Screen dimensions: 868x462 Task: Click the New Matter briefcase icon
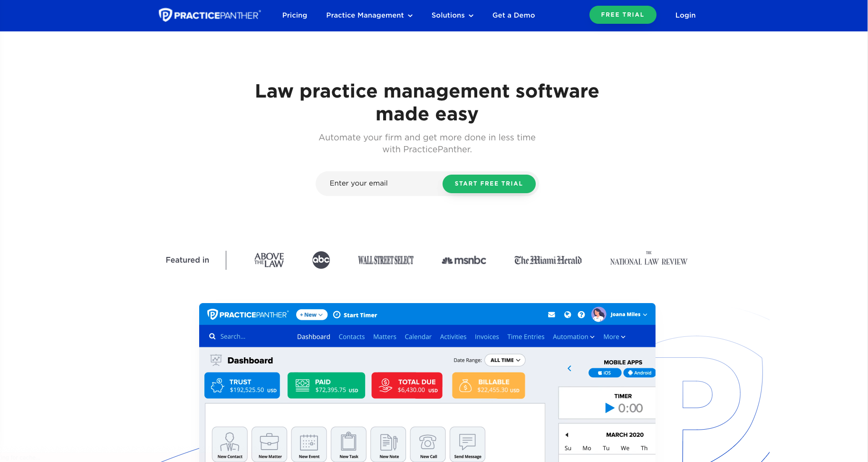click(270, 444)
